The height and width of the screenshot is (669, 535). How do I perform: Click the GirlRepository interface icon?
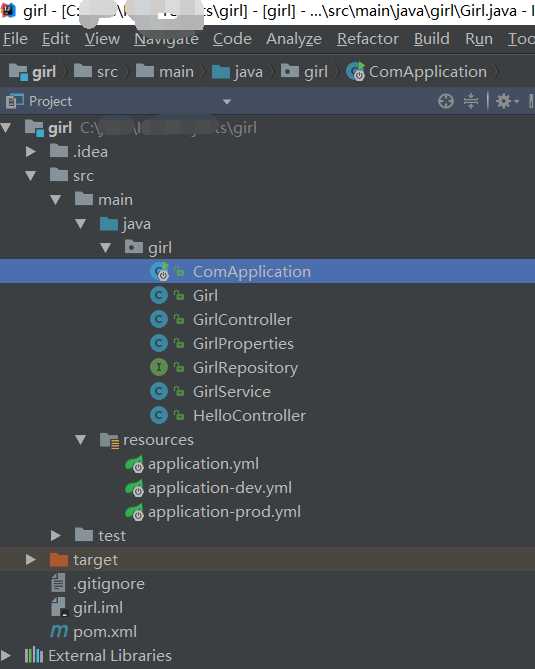point(159,367)
